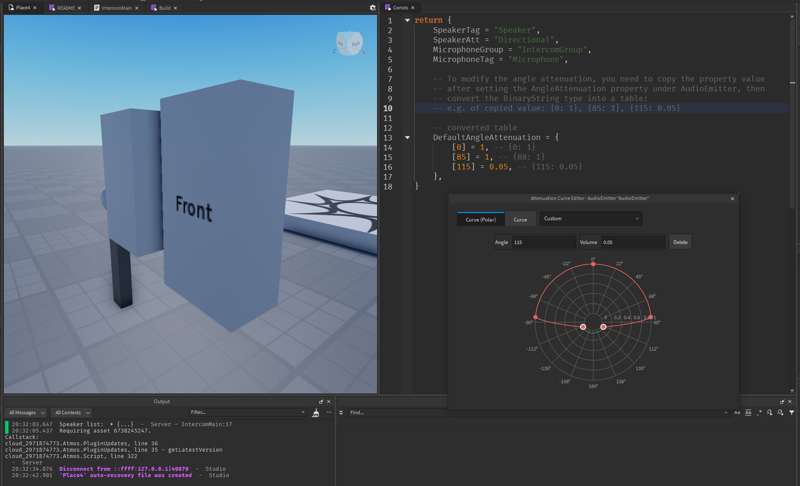800x486 pixels.
Task: Open the Custom preset dropdown
Action: [591, 219]
